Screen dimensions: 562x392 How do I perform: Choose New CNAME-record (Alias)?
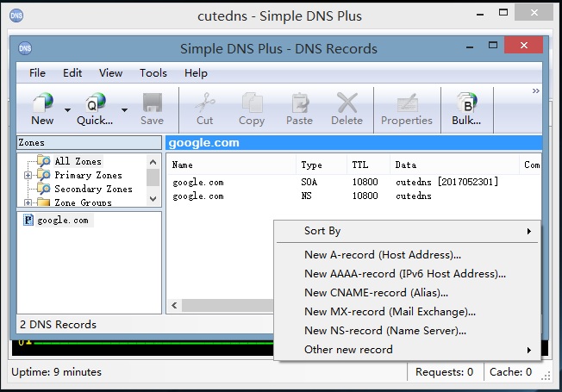click(x=407, y=293)
